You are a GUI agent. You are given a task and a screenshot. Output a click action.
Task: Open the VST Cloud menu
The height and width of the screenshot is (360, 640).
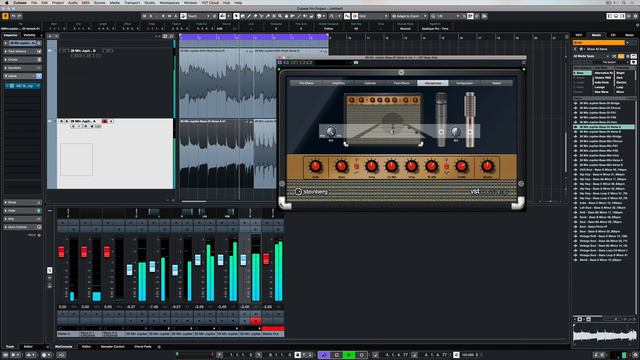point(210,2)
